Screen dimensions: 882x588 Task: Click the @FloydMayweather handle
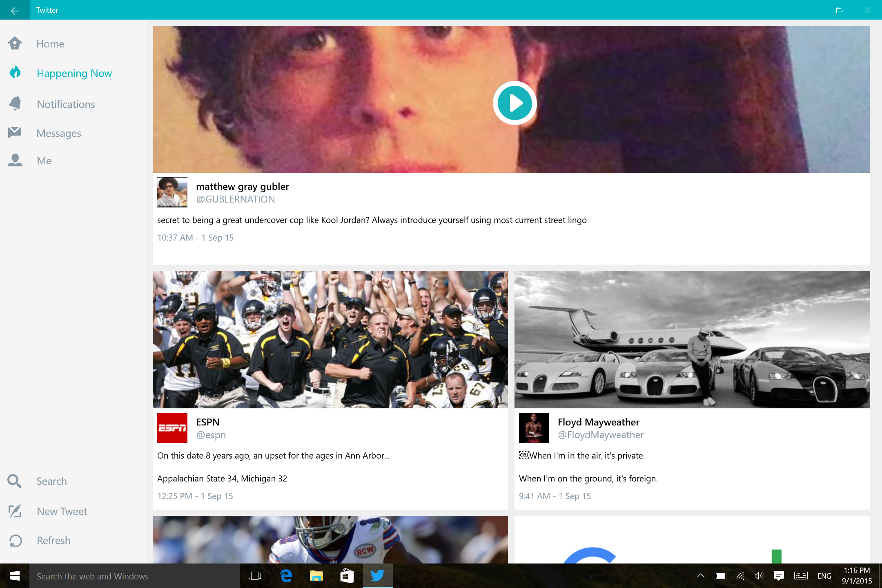coord(601,435)
